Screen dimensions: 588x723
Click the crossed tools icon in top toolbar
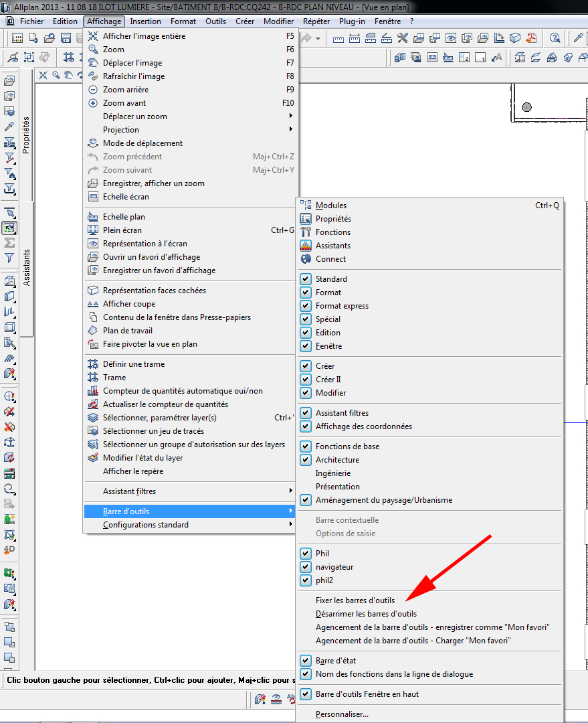402,37
